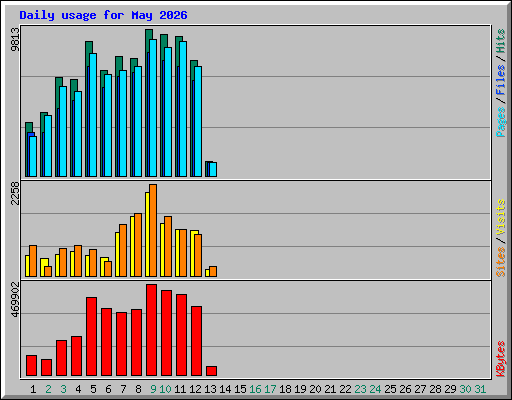Click day label 16 on the x-axis

tap(255, 389)
